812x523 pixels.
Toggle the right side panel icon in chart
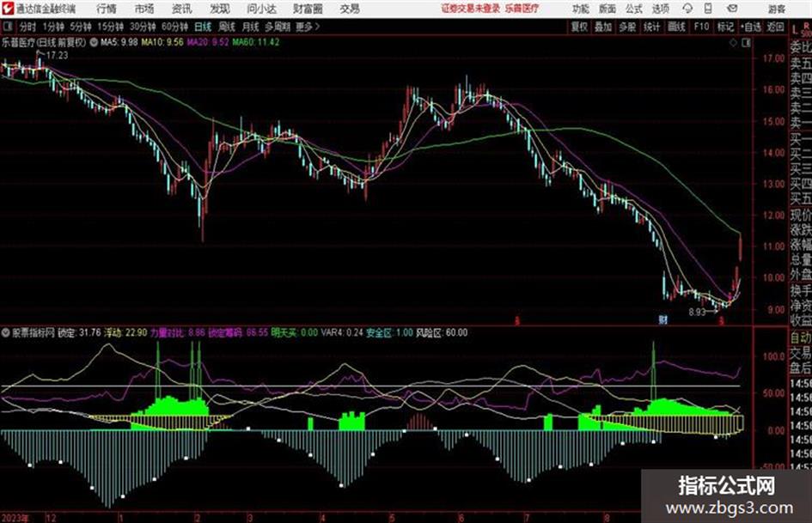(746, 43)
